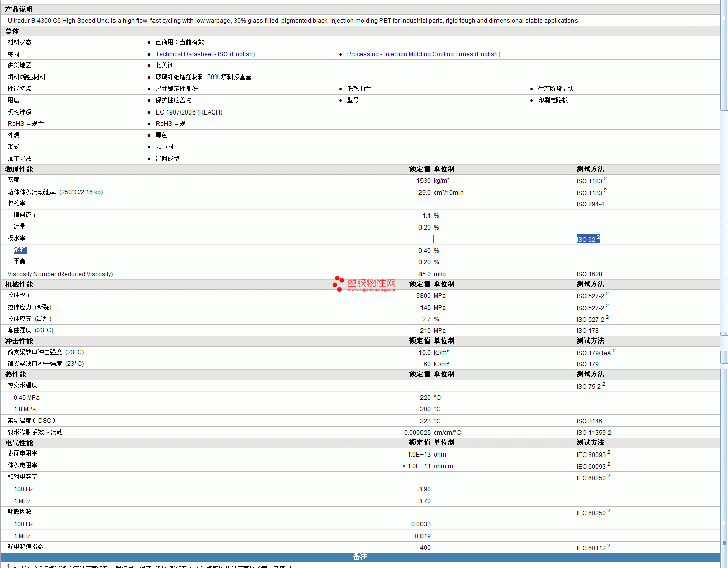Click the test method ISO 1628

[x=590, y=274]
